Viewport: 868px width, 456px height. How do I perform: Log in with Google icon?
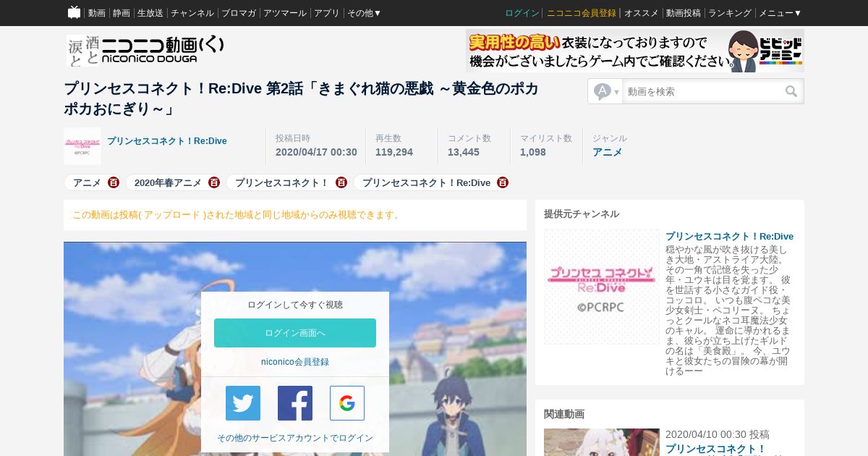[347, 403]
